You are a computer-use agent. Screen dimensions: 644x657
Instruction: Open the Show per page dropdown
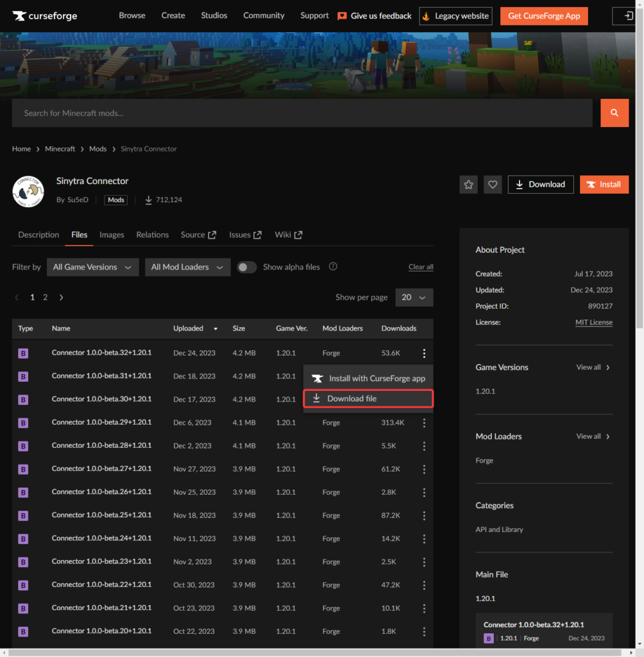[414, 298]
